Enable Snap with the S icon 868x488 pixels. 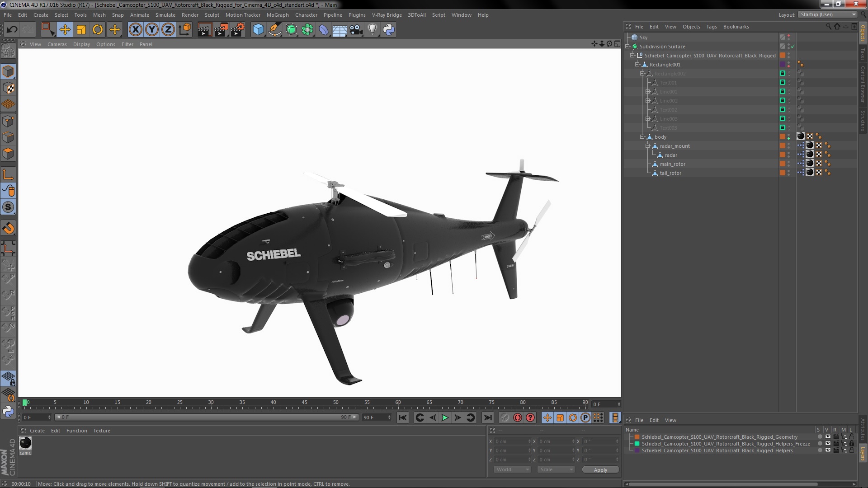point(8,207)
